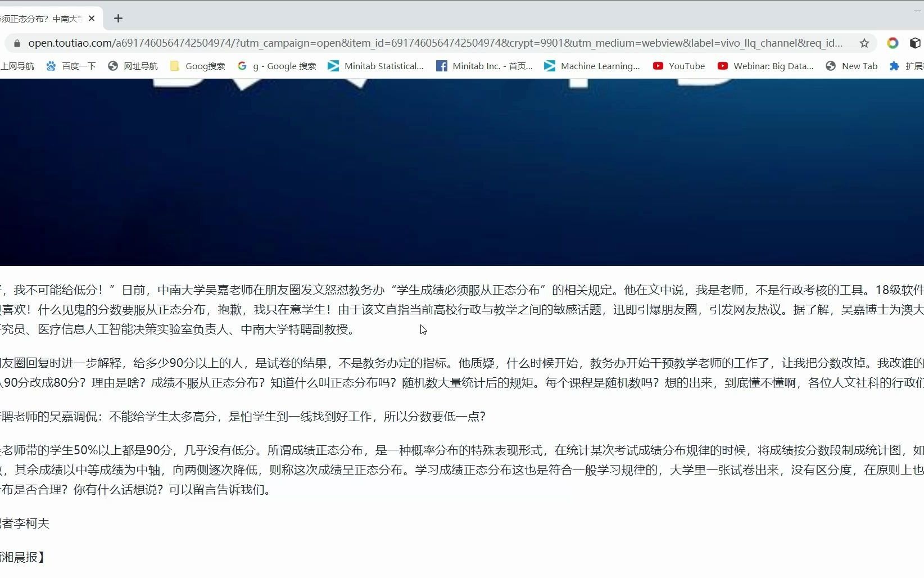
Task: Open a new tab with the plus button
Action: tap(118, 18)
